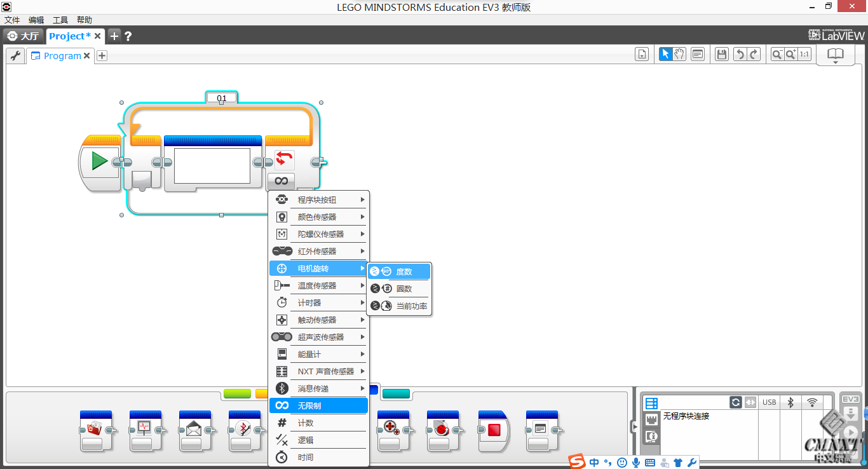
Task: Open the brick information tab
Action: 651,403
